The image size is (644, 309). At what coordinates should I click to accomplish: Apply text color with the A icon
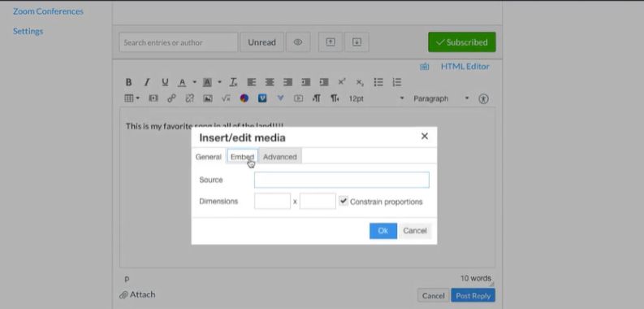click(x=182, y=82)
